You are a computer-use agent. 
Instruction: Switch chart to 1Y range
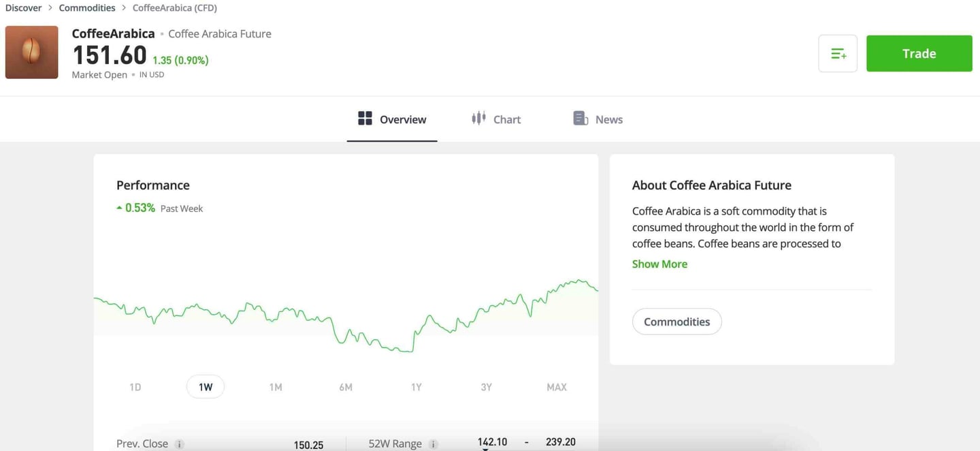pyautogui.click(x=416, y=387)
